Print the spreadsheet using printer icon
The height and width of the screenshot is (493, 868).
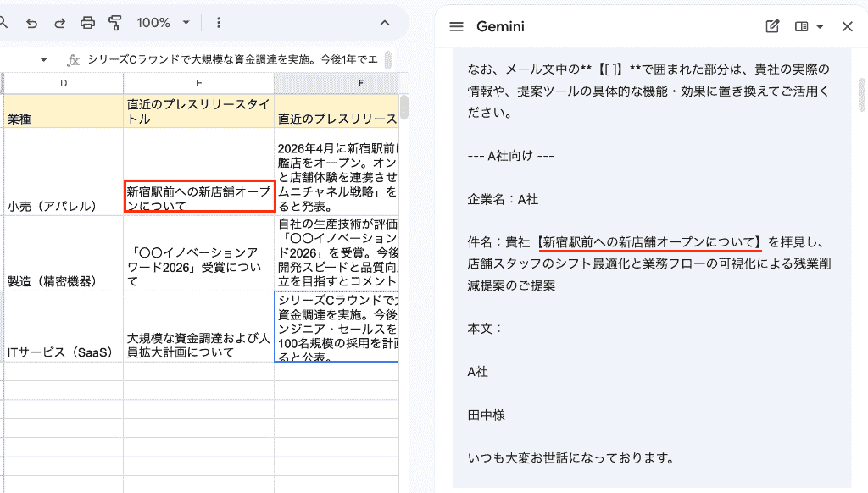87,23
